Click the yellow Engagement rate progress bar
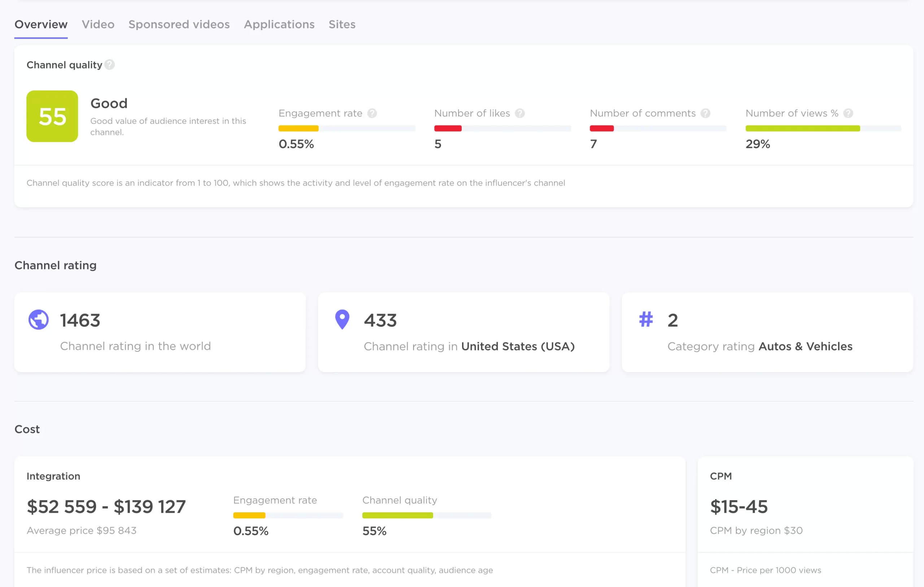Screen dimensions: 924x587 pos(298,128)
